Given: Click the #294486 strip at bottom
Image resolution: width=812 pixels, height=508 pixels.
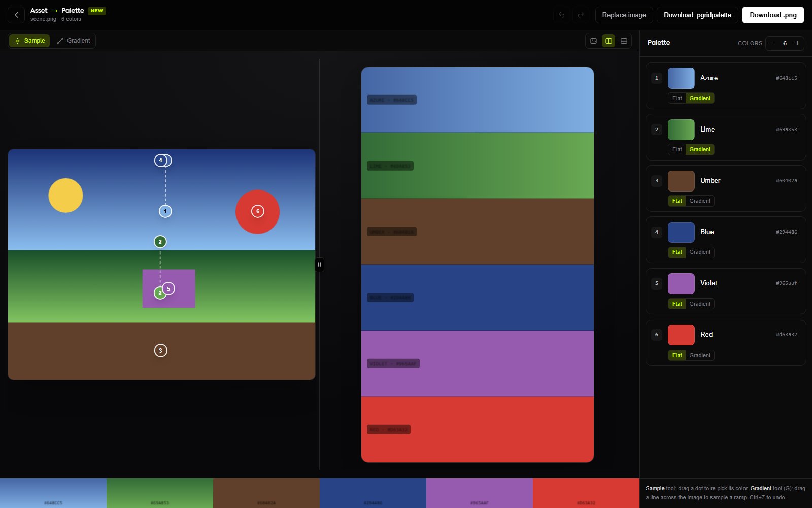Looking at the screenshot, I should 373,493.
